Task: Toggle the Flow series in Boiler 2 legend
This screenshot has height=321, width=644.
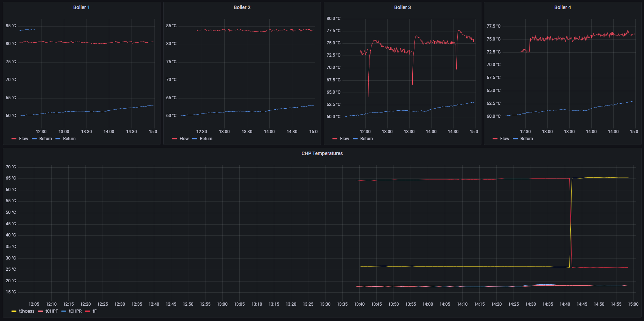Action: tap(184, 139)
